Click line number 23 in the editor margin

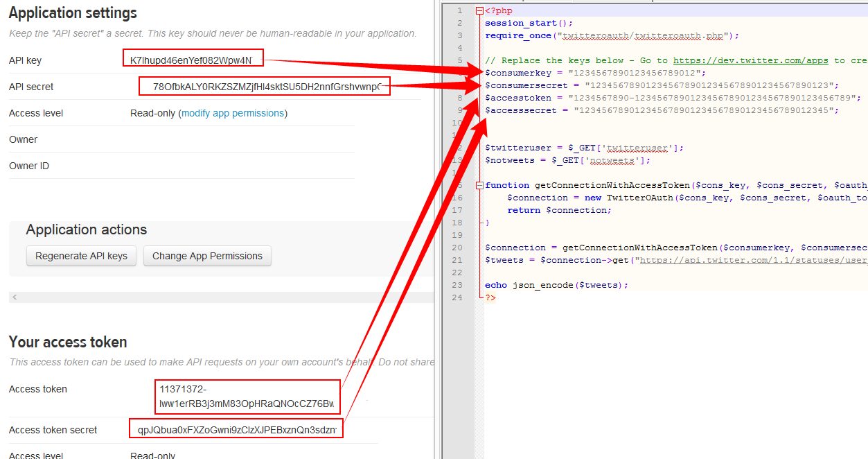[x=457, y=285]
